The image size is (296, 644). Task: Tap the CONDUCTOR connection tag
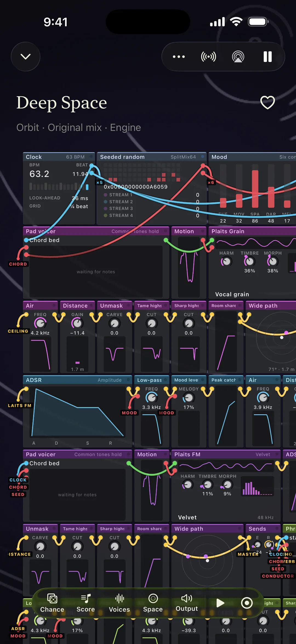278,576
